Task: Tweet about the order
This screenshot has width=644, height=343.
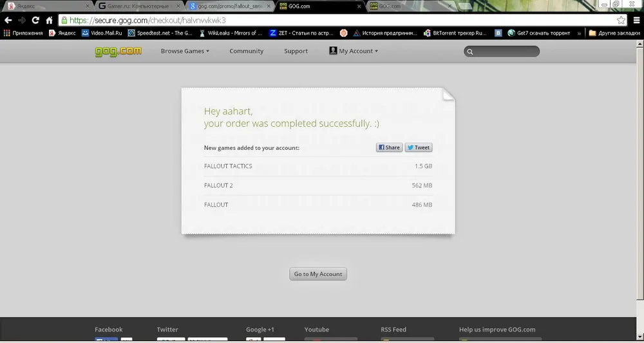Action: tap(419, 147)
